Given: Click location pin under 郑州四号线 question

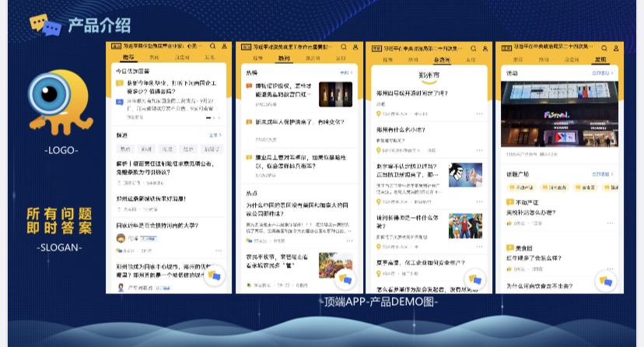Looking at the screenshot, I should click(379, 114).
